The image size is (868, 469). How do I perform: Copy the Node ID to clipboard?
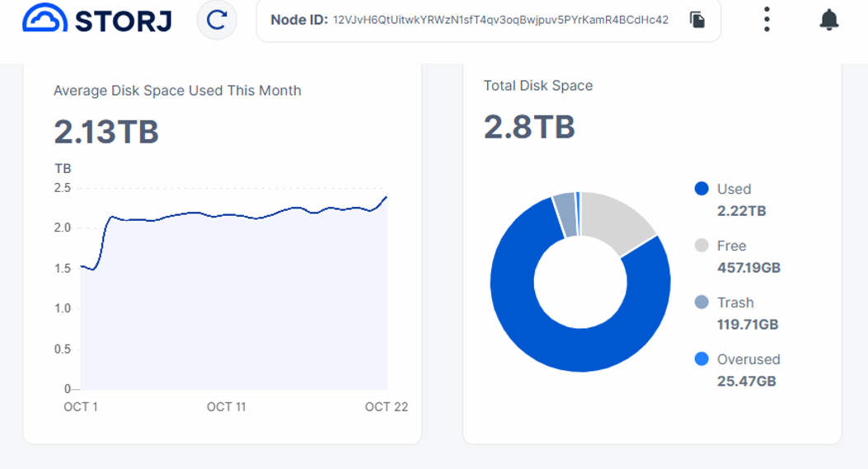[697, 20]
